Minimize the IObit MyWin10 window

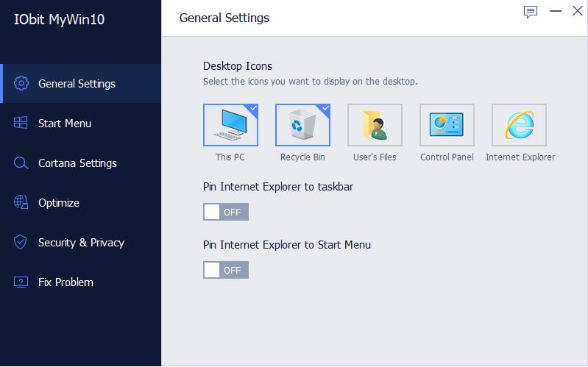coord(556,11)
